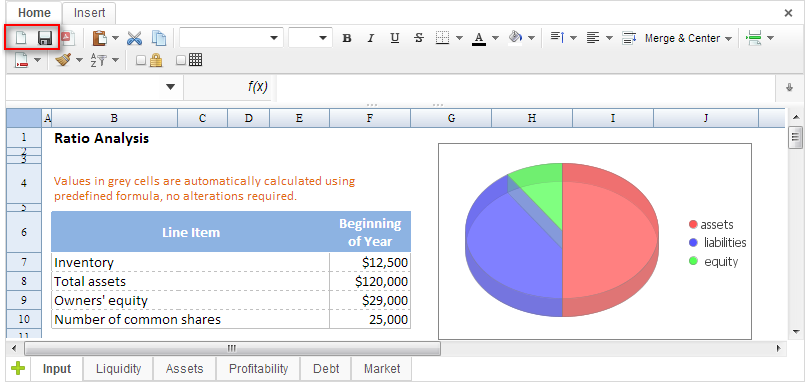Create a new blank spreadsheet
Viewport: 810px width, 382px height.
tap(21, 38)
